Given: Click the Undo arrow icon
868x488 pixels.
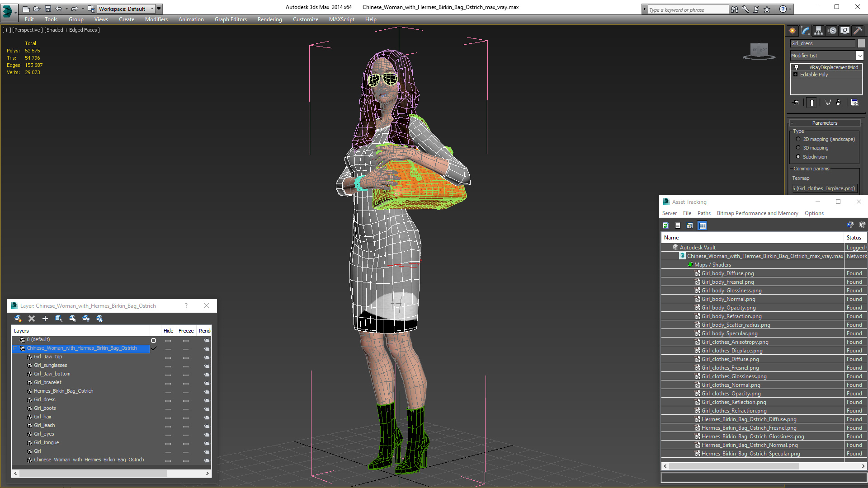Looking at the screenshot, I should coord(59,9).
